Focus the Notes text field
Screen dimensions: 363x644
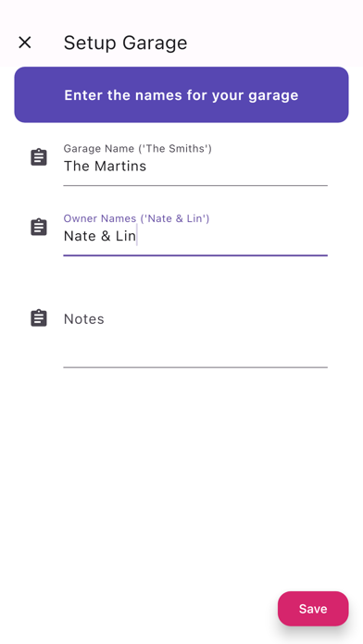tap(195, 335)
